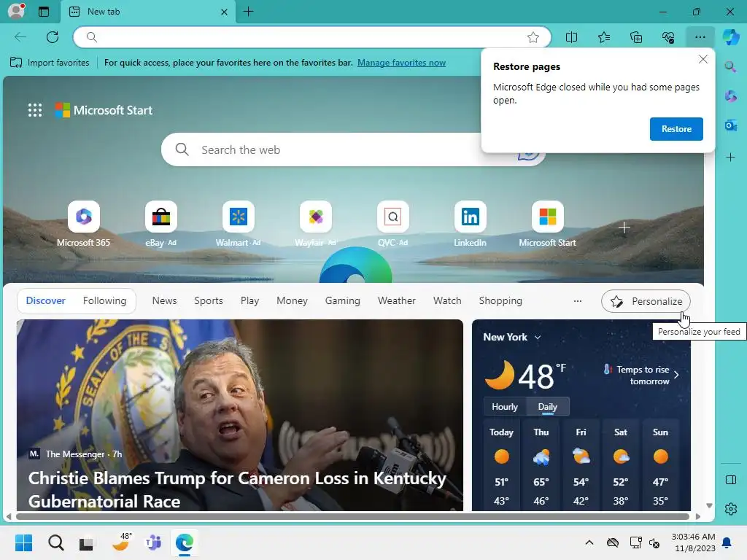747x560 pixels.
Task: Add a new quick link site
Action: pos(624,227)
